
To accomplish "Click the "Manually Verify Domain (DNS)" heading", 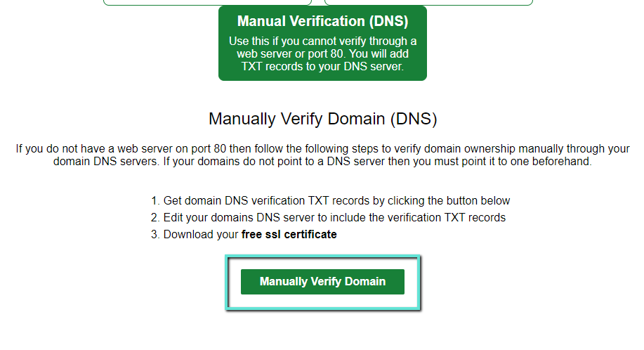I will pyautogui.click(x=322, y=119).
